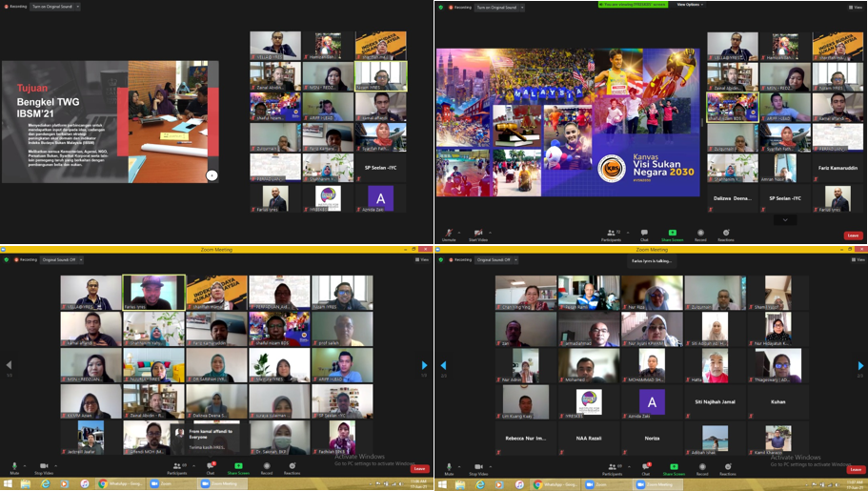Open Participants in window with kamal affendi chat popup
The width and height of the screenshot is (868, 491).
click(177, 469)
